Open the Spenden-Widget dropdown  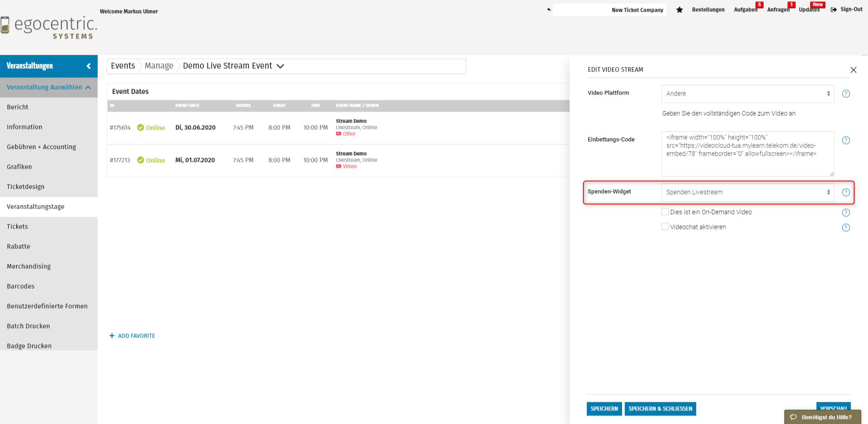pyautogui.click(x=747, y=192)
